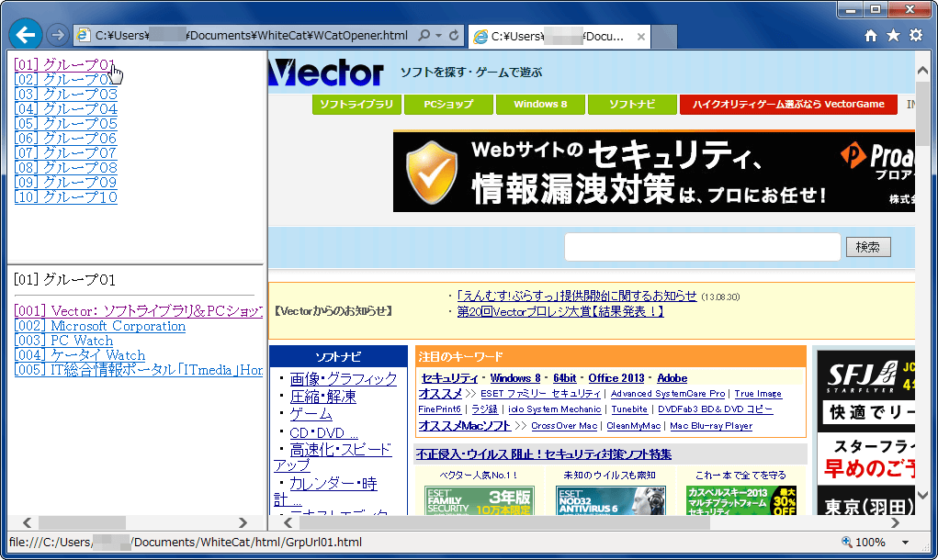
Task: Open link [05] グループ05
Action: pyautogui.click(x=66, y=124)
